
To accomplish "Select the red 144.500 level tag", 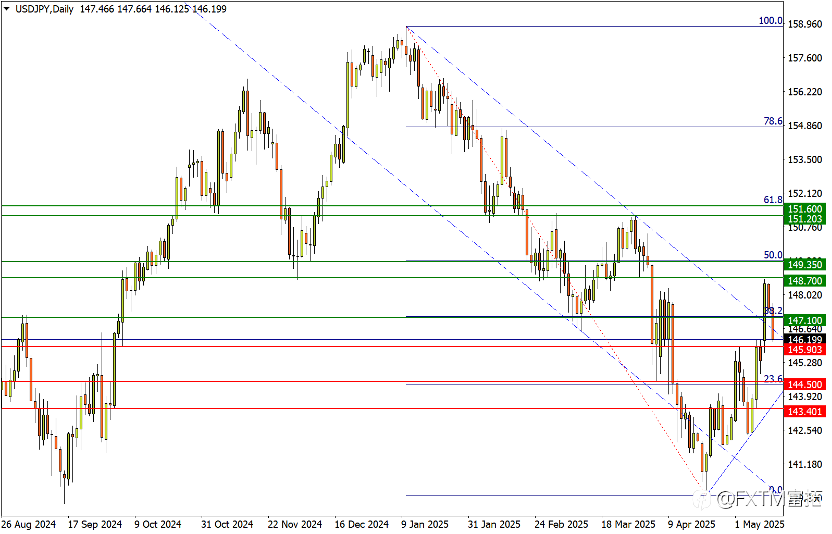I will click(805, 384).
